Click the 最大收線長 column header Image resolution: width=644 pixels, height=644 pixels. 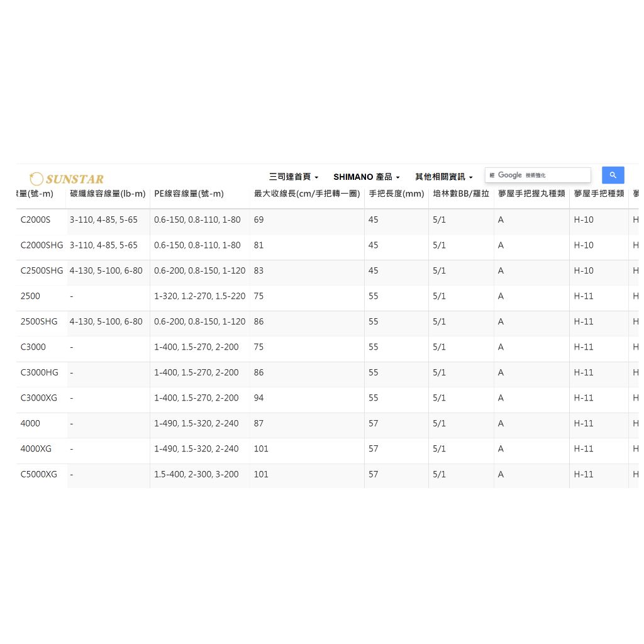(x=307, y=194)
